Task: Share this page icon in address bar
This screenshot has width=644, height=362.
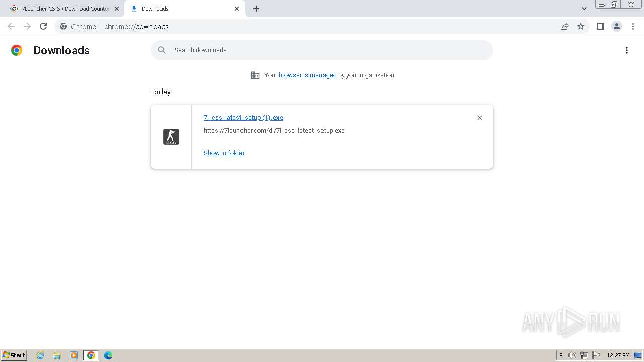Action: [565, 26]
